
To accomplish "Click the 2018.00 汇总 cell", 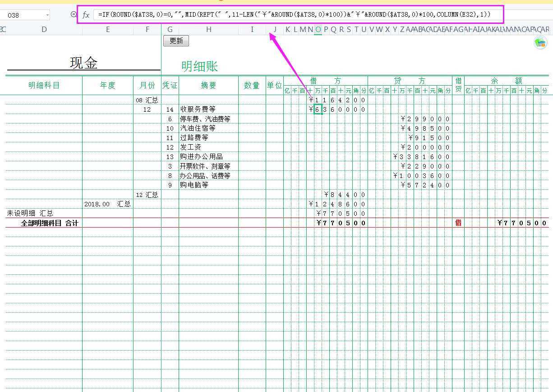I will point(108,204).
